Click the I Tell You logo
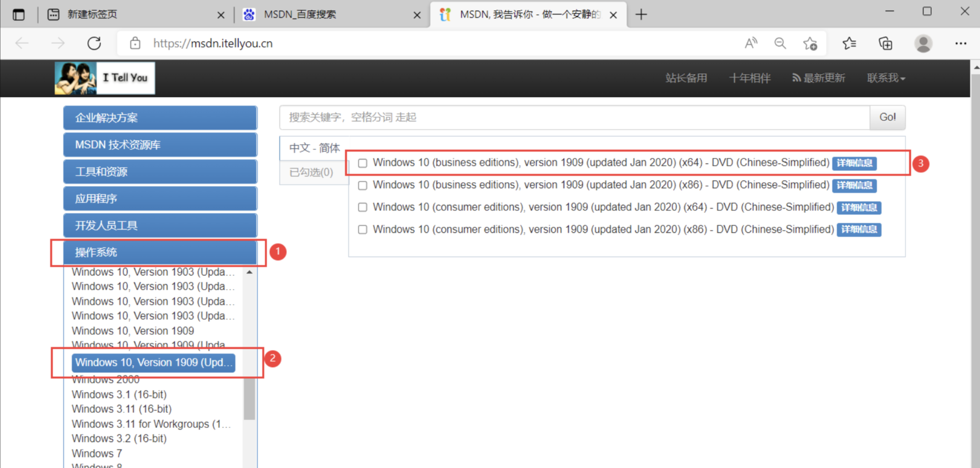 pyautogui.click(x=105, y=78)
